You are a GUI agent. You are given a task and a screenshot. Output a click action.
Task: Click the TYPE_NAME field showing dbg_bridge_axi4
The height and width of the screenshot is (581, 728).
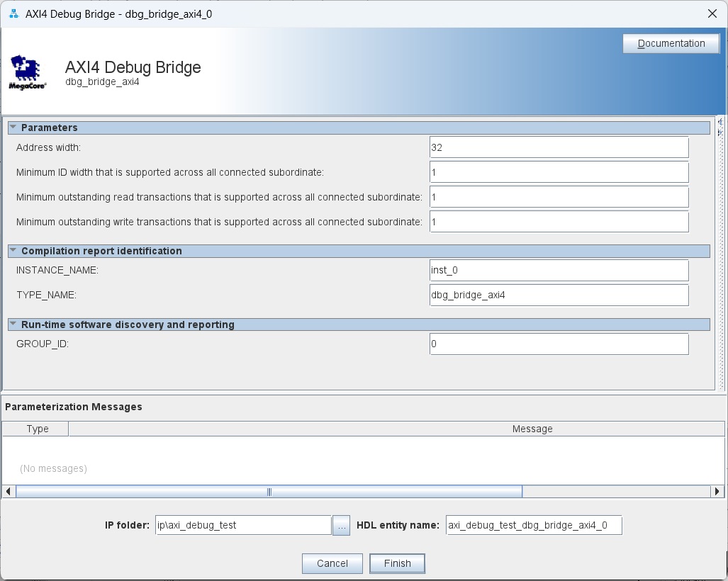point(559,295)
